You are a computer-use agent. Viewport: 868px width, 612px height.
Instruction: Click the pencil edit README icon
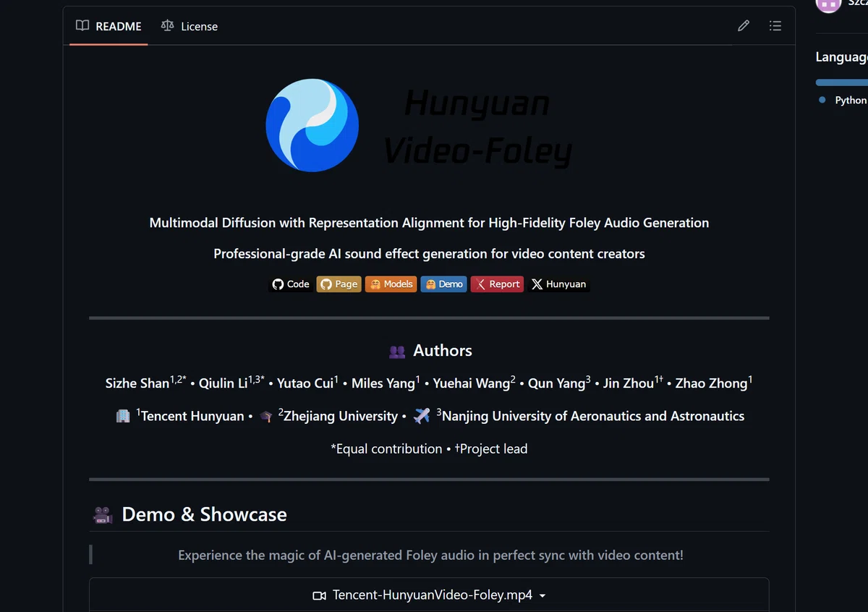coord(744,26)
